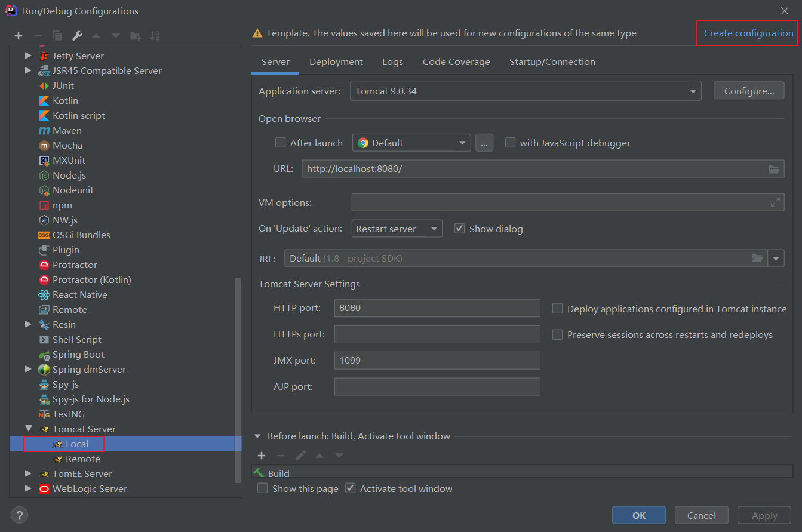The height and width of the screenshot is (532, 802).
Task: Toggle with JavaScript debugger checkbox
Action: (510, 143)
